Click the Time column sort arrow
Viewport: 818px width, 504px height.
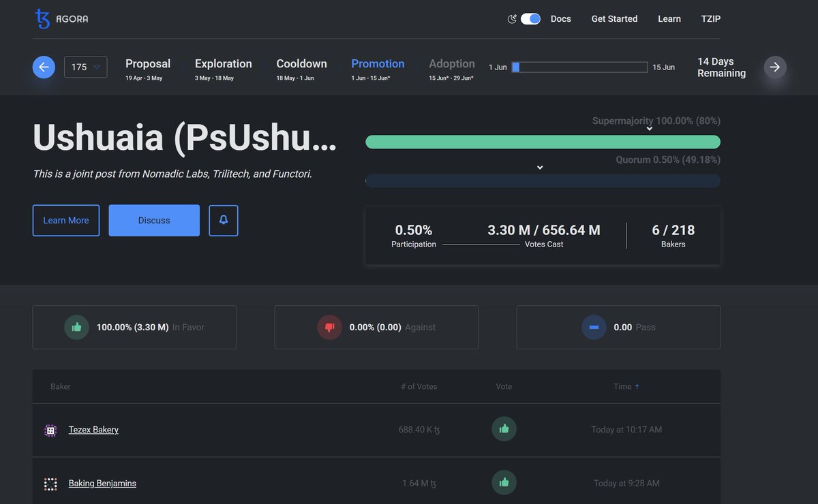pos(637,387)
